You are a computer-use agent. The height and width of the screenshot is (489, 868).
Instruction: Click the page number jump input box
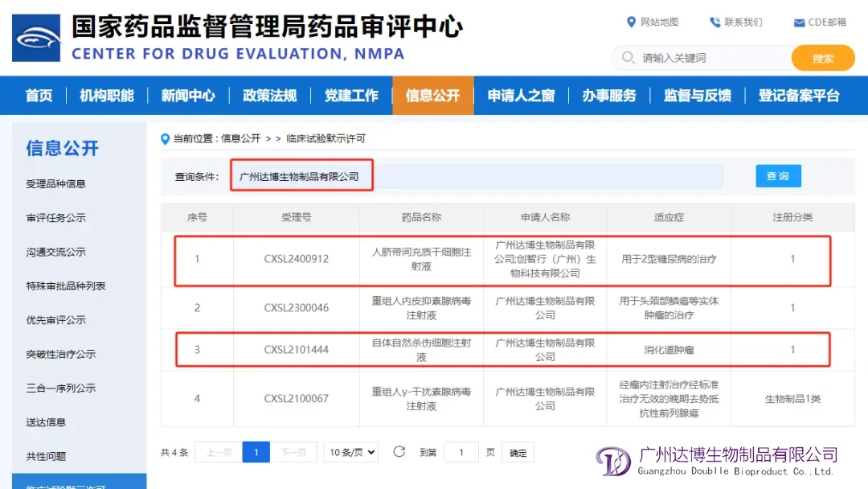coord(461,453)
